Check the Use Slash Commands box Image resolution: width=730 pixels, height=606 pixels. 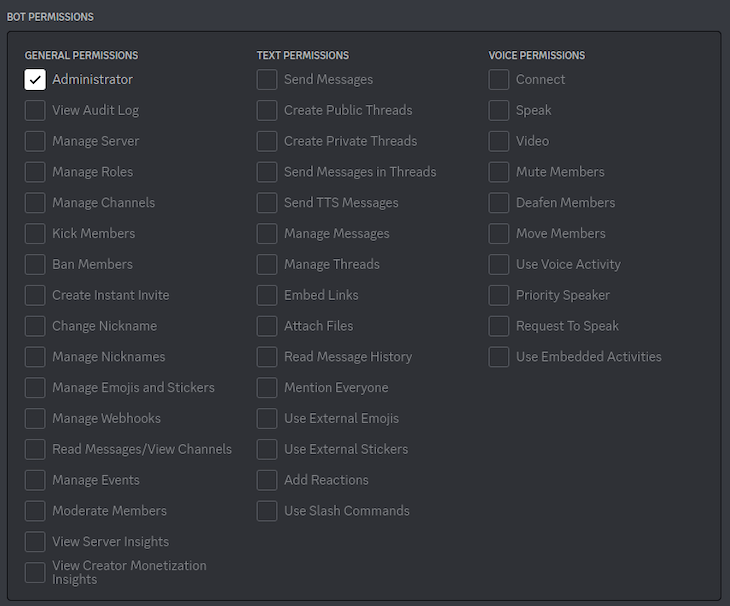pos(267,511)
